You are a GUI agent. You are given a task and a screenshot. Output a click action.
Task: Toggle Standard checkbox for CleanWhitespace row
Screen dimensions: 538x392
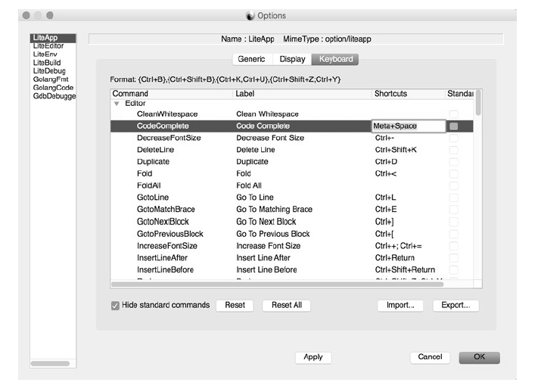(453, 114)
